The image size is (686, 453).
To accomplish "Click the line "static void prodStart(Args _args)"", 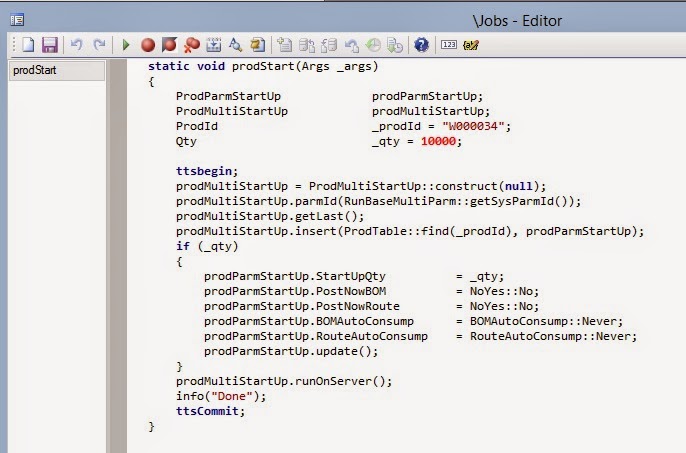I will 263,66.
